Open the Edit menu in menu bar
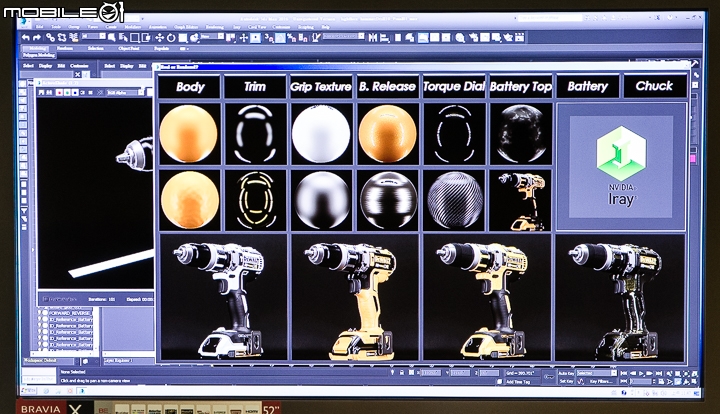 tap(39, 27)
